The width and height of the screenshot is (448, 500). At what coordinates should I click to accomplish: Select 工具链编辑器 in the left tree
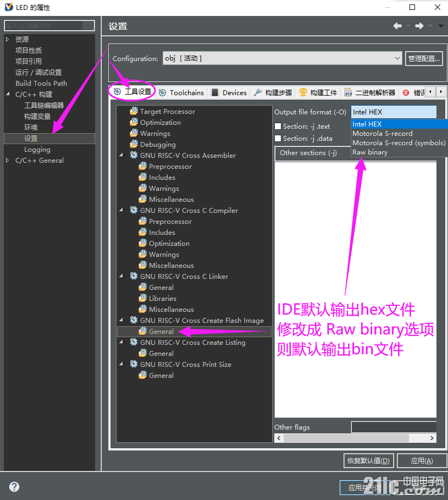coord(44,105)
